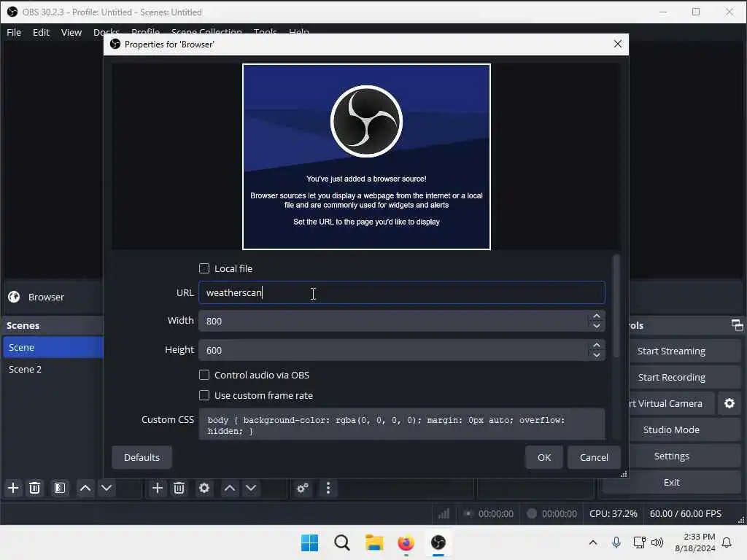747x560 pixels.
Task: Open Firefox from taskbar
Action: [406, 542]
